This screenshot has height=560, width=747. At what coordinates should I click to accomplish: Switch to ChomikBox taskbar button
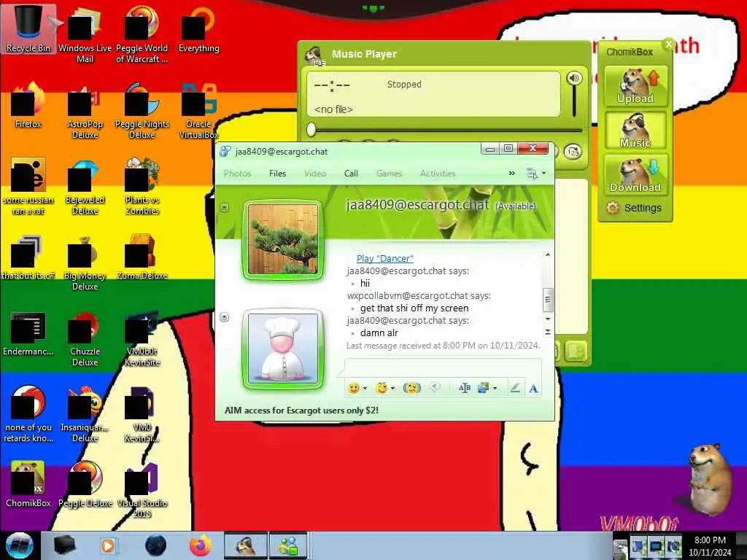coord(246,545)
